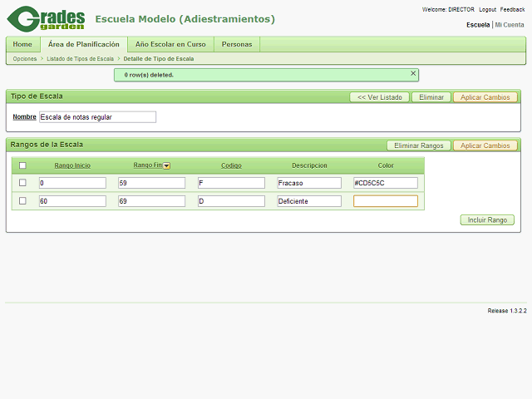Open the Mi Cuenta link
This screenshot has height=399, width=532.
coord(510,25)
